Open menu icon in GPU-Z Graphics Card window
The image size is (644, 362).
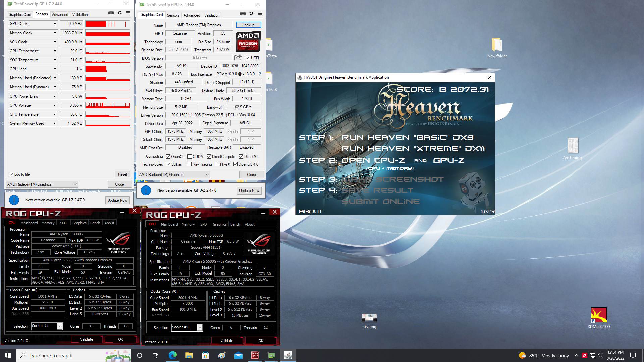(260, 14)
